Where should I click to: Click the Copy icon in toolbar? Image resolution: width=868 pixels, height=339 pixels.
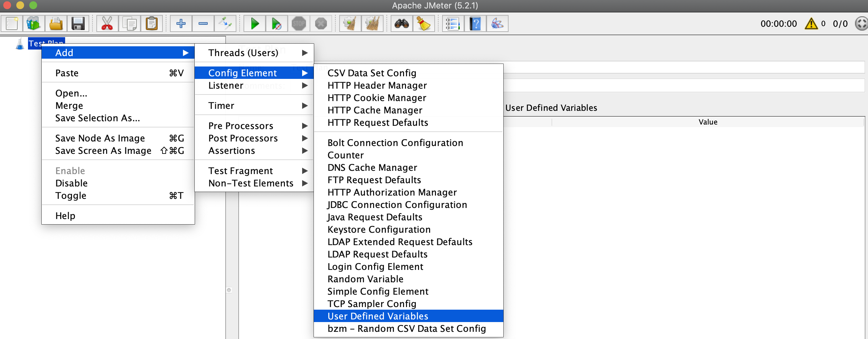pyautogui.click(x=129, y=23)
